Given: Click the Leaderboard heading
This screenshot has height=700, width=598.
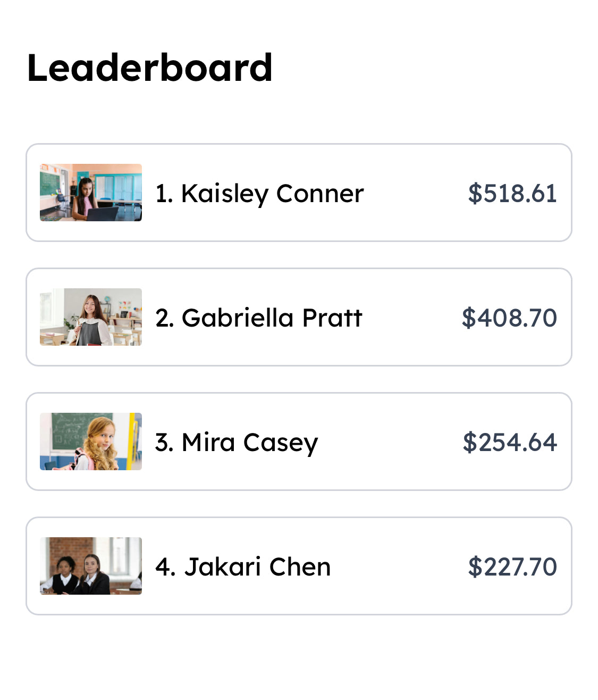Looking at the screenshot, I should click(x=150, y=68).
